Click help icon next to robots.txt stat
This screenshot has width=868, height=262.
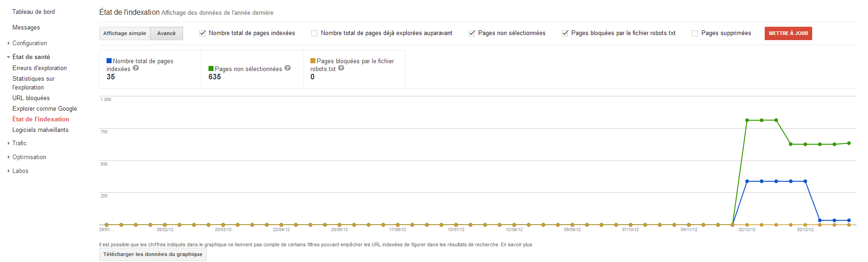tap(341, 68)
